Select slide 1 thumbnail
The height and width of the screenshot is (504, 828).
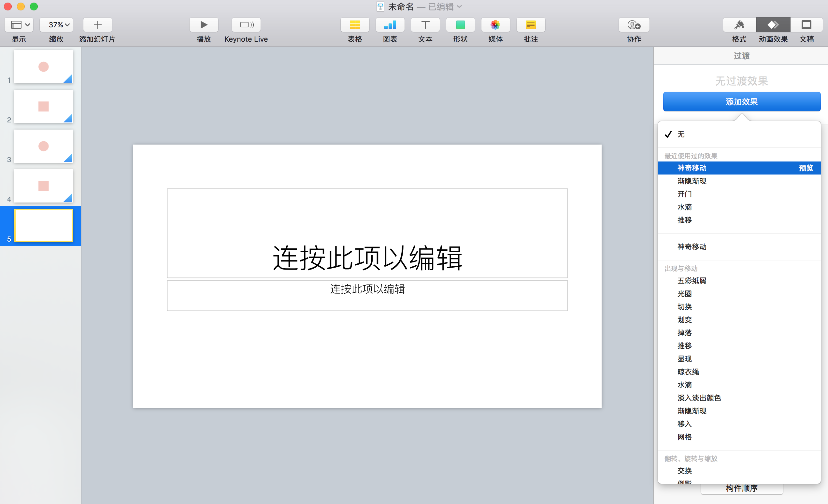point(43,66)
